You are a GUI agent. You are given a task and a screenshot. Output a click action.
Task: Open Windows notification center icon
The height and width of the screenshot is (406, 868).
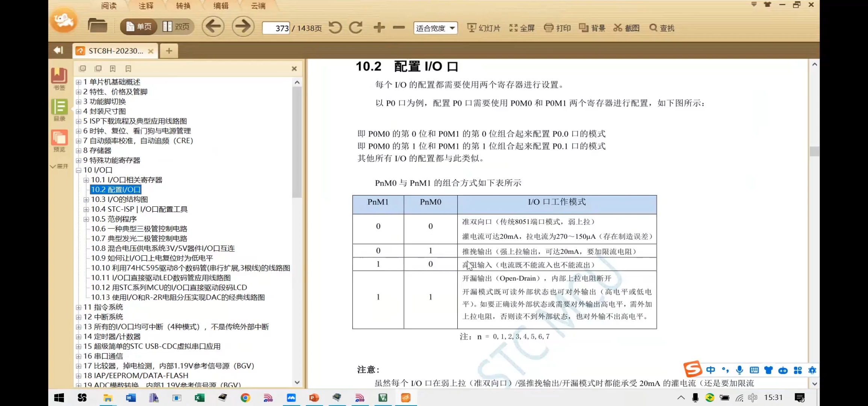pos(800,398)
